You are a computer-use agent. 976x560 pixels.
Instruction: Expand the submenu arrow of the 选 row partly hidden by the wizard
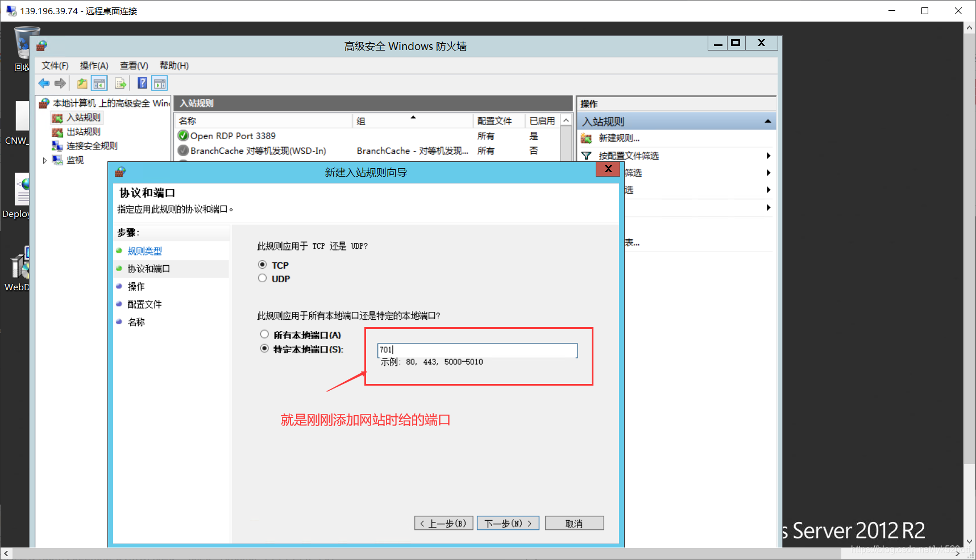768,190
